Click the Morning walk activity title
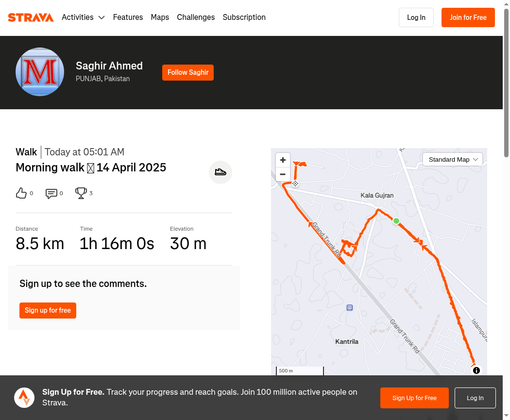Image resolution: width=510 pixels, height=420 pixels. pos(91,168)
